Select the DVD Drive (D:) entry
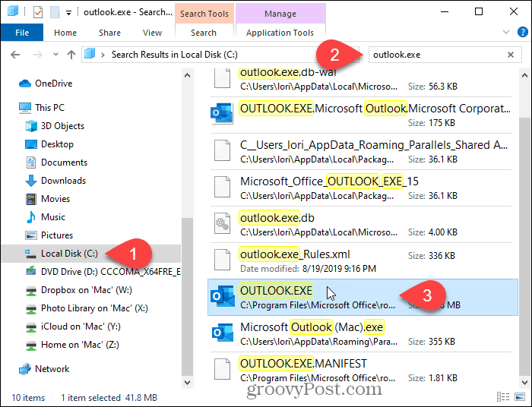This screenshot has width=532, height=407. (111, 272)
